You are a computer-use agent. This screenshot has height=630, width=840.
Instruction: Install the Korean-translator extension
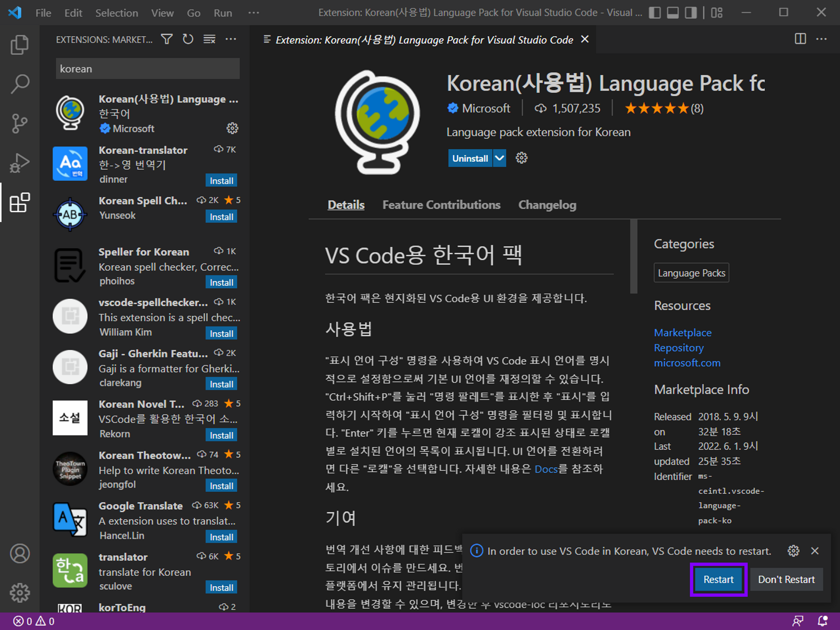pos(221,180)
